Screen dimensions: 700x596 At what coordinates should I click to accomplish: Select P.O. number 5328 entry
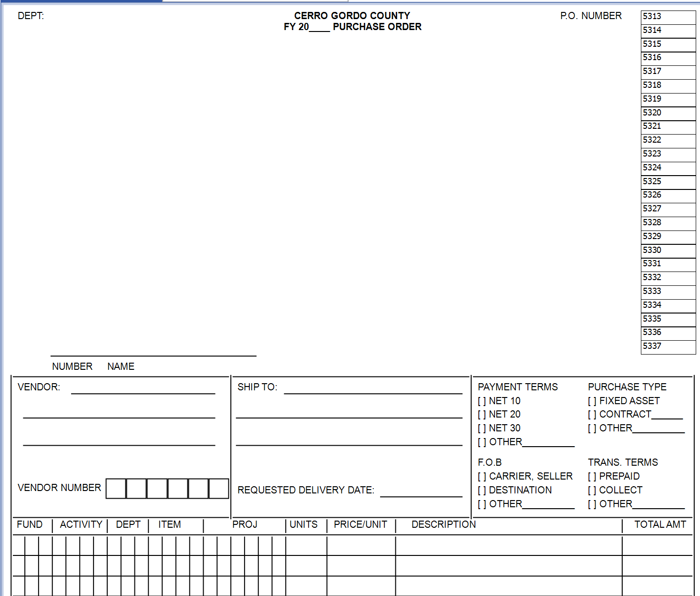[668, 223]
